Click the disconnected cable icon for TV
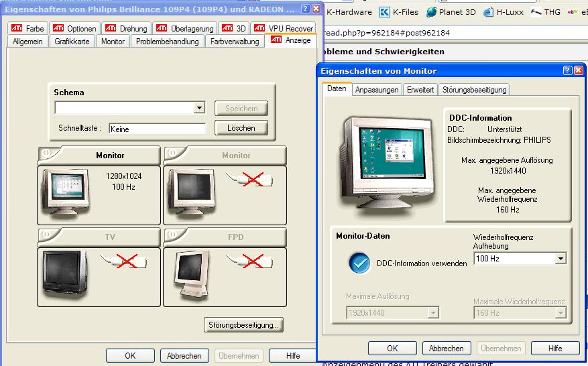 (123, 261)
